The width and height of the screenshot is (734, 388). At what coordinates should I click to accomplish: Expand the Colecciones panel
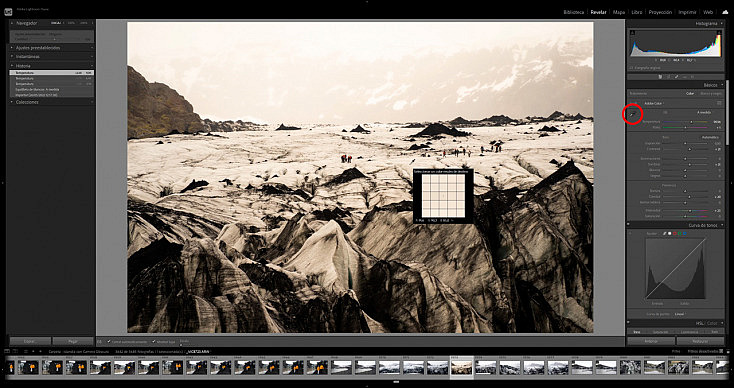pyautogui.click(x=51, y=102)
